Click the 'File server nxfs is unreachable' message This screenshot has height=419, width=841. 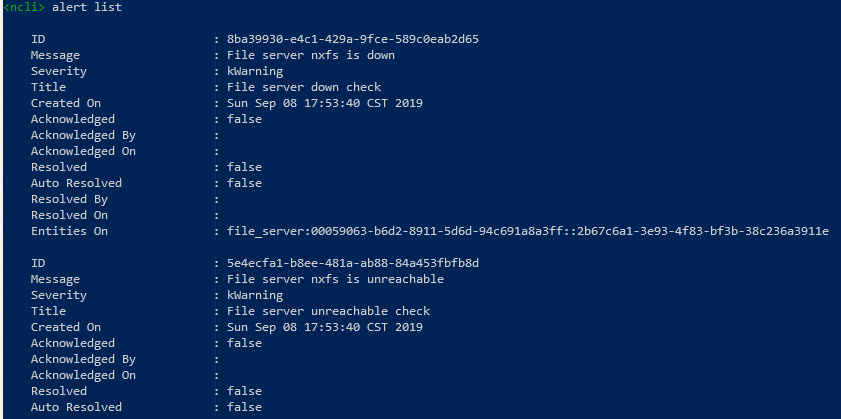335,279
